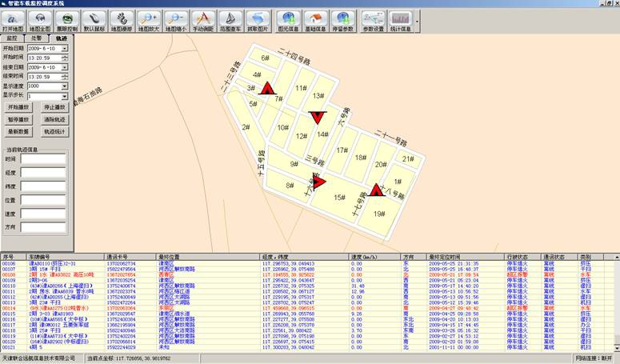Open the 显示速度 display speed dropdown

click(64, 86)
